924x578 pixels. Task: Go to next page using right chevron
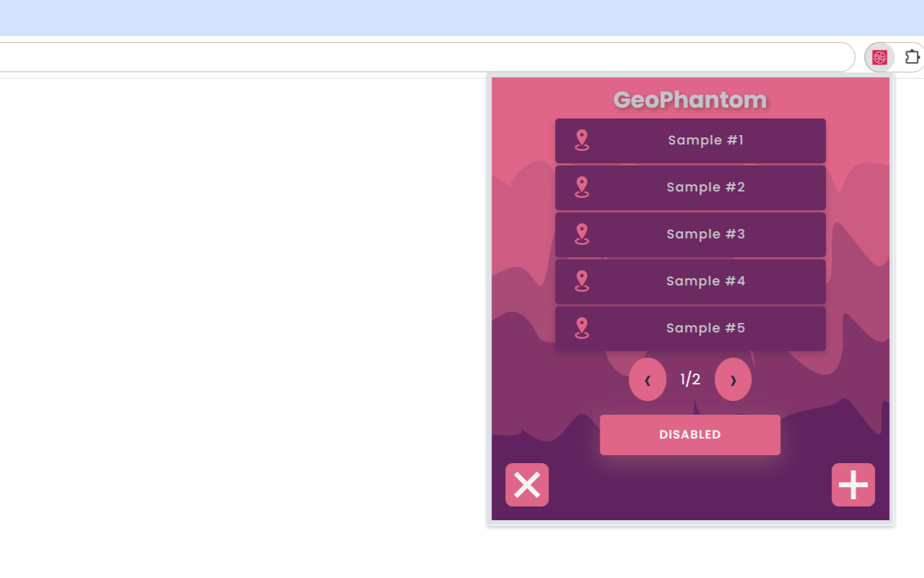click(733, 379)
